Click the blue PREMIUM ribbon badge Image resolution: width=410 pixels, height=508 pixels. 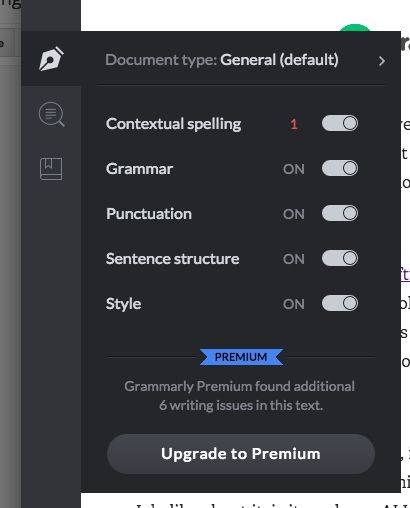(x=241, y=357)
